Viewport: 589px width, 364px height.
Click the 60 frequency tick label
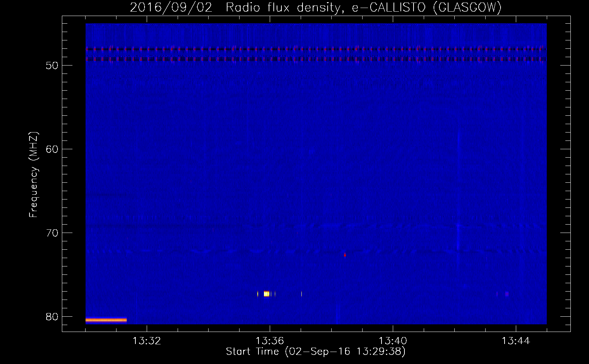point(52,149)
